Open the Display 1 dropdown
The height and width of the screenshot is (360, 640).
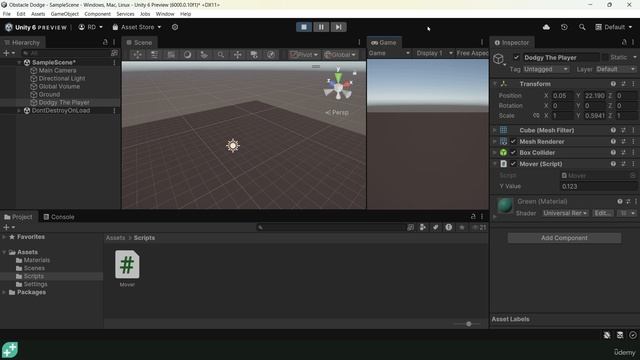click(x=434, y=53)
